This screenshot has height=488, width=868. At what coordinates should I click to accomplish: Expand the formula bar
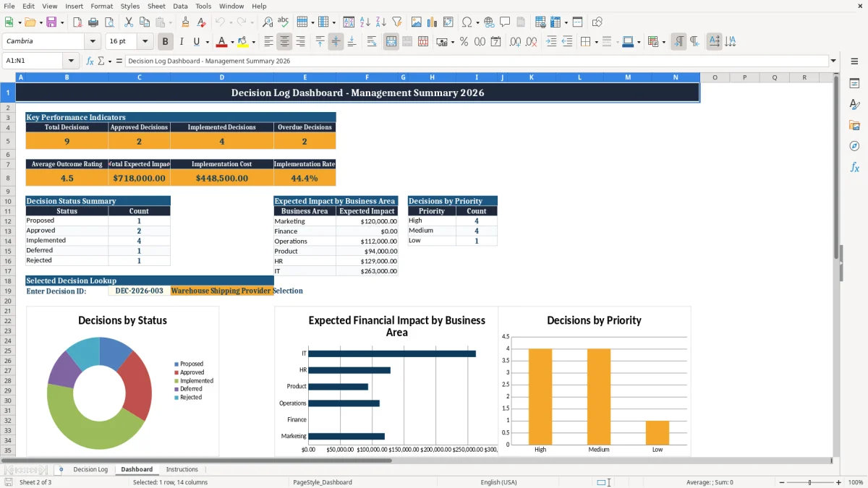click(x=833, y=61)
